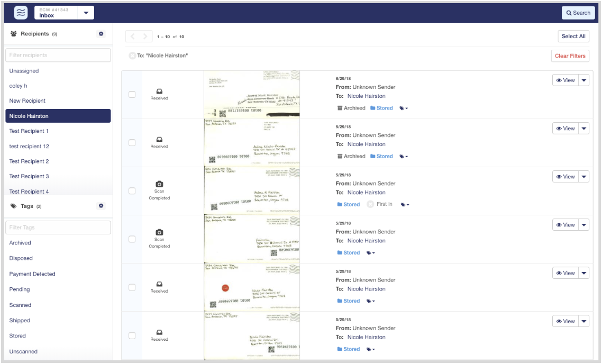
Task: Expand the View dropdown arrow on first item
Action: 584,80
